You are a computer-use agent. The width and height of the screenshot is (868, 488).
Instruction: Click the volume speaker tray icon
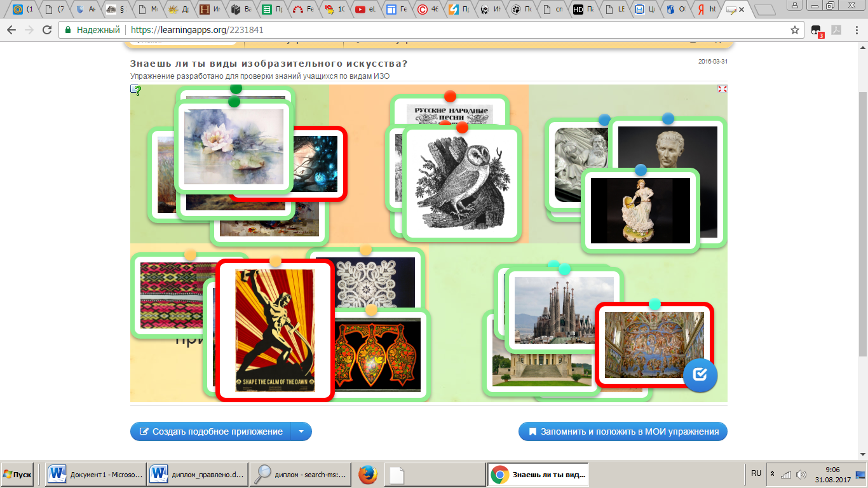[801, 474]
